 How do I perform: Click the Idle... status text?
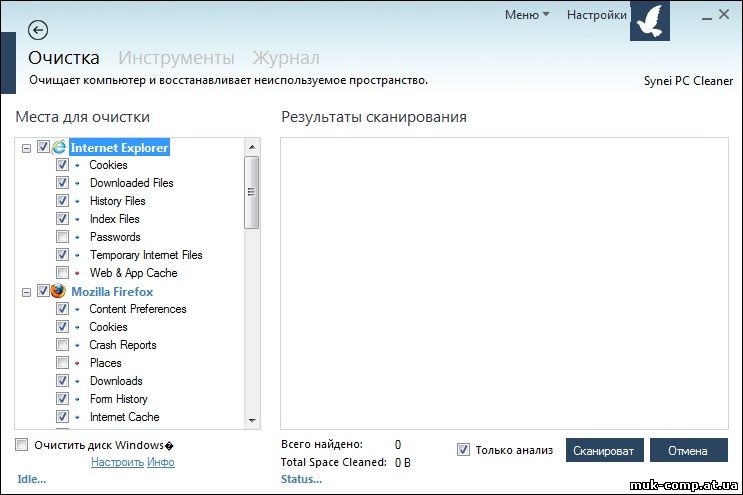(x=32, y=479)
